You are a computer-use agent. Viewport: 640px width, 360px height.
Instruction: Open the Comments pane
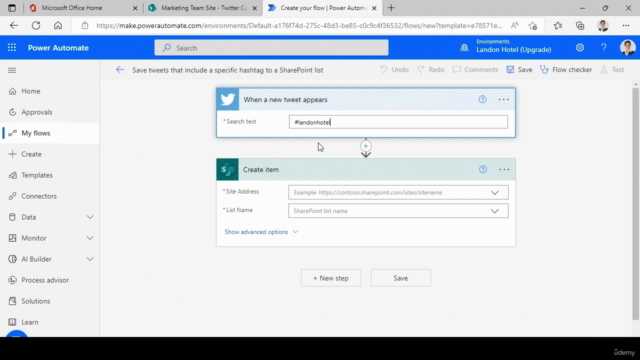(x=476, y=70)
